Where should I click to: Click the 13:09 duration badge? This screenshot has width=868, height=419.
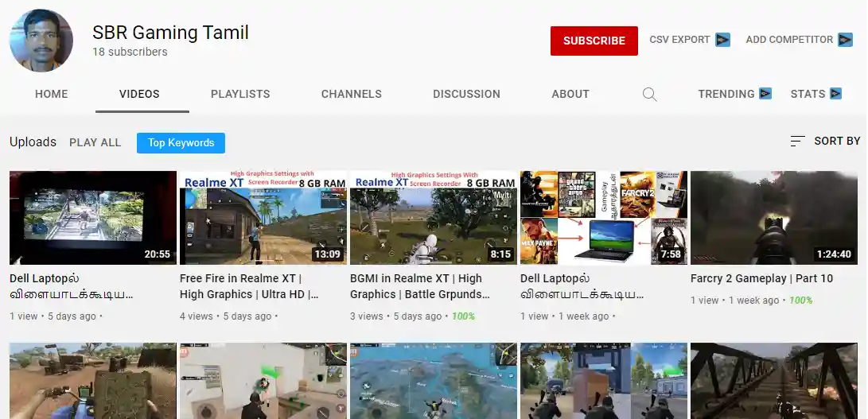(327, 254)
